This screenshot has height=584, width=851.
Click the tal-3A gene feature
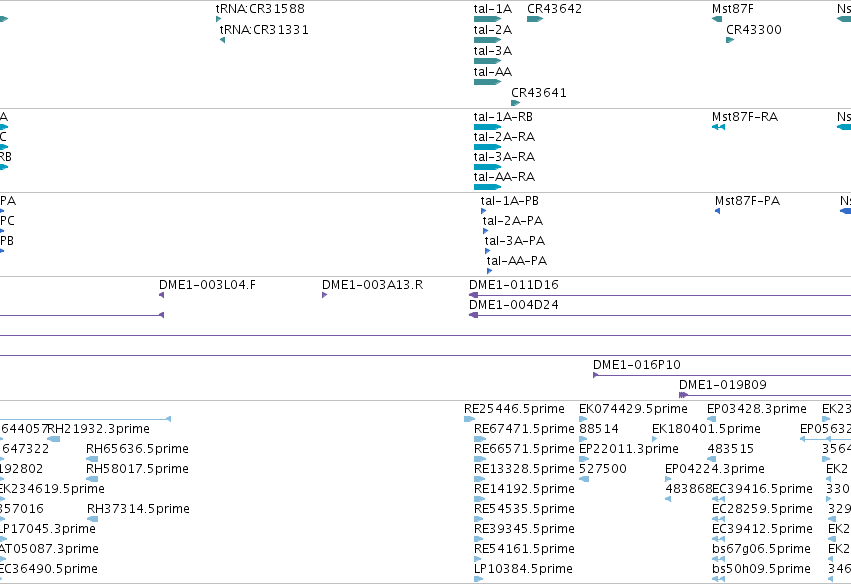(x=487, y=61)
